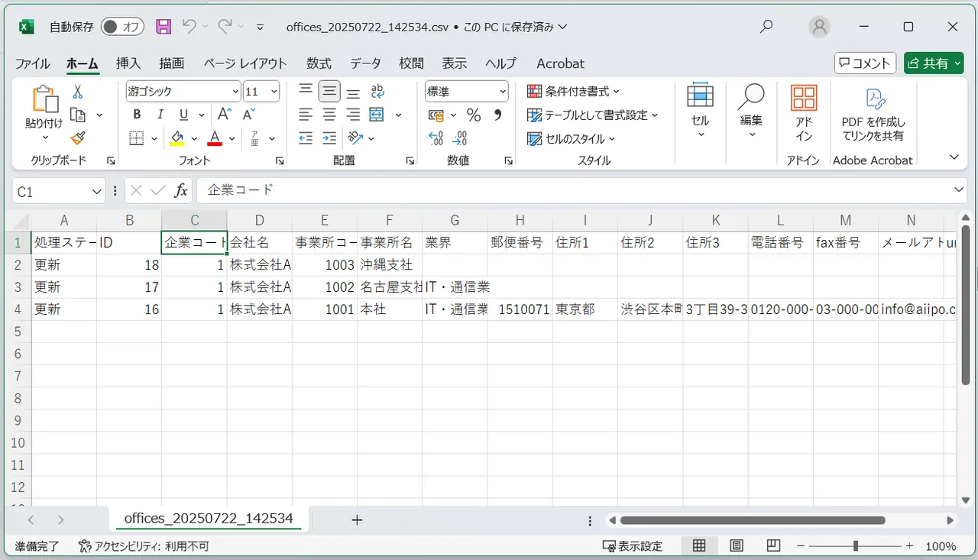
Task: Open the Formulas tab
Action: click(x=319, y=63)
